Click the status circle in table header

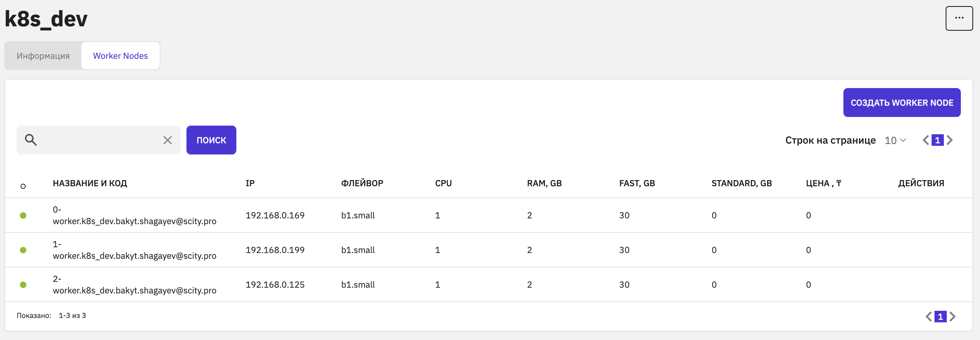click(23, 186)
